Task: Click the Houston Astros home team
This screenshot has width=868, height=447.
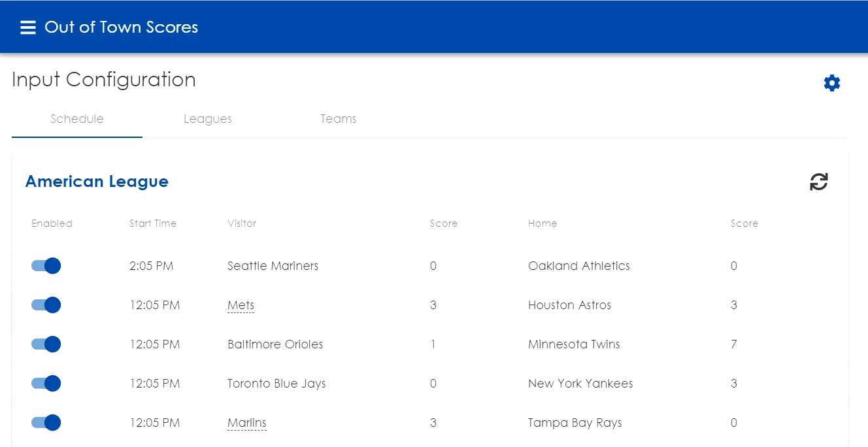Action: click(569, 305)
